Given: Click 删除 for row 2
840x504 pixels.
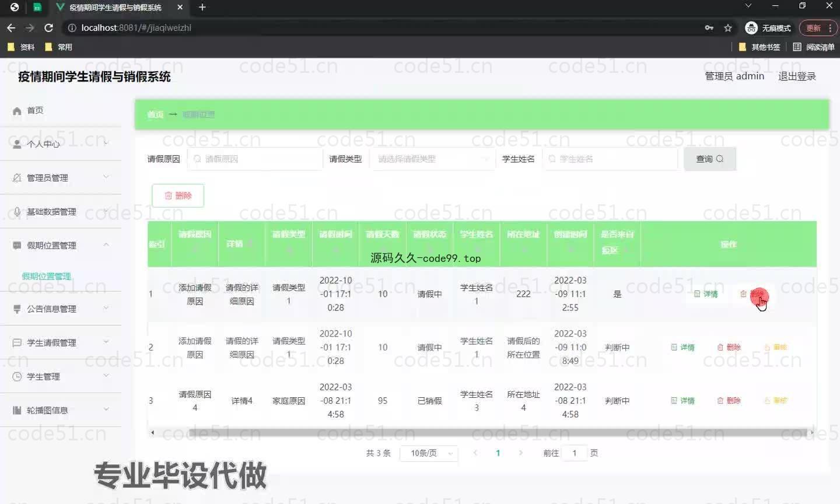Looking at the screenshot, I should tap(729, 347).
